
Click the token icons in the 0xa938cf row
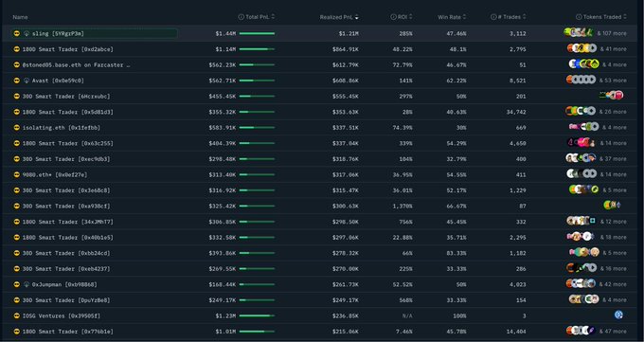tap(613, 206)
